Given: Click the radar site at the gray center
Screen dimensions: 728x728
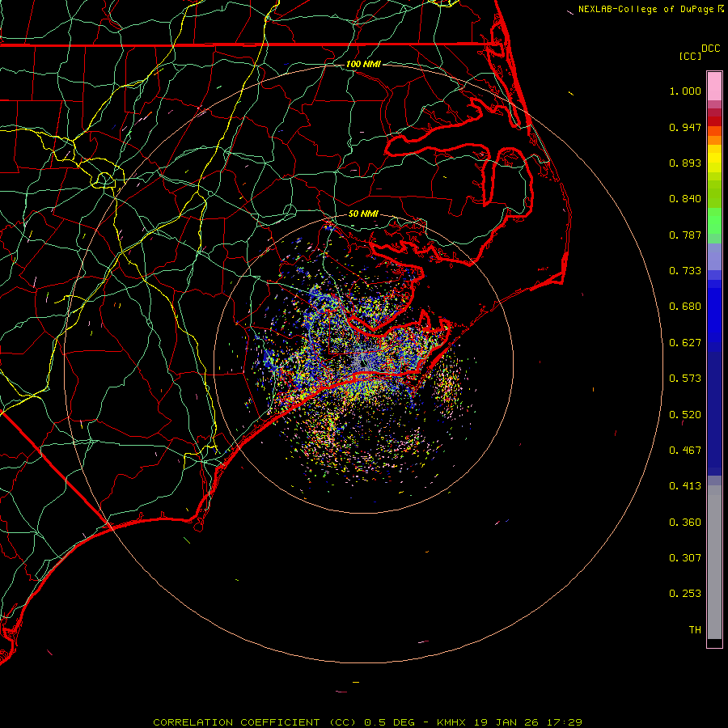Looking at the screenshot, I should point(363,364).
